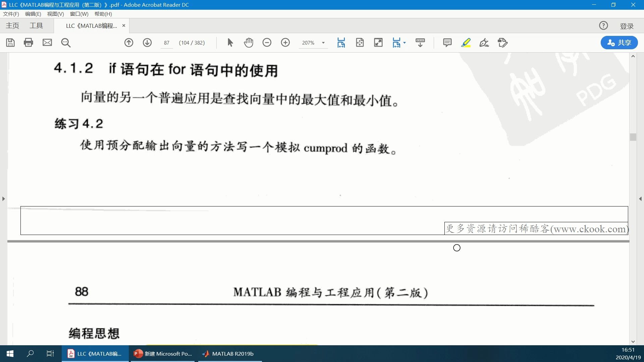Toggle full screen read mode
This screenshot has height=362, width=644.
coord(378,43)
